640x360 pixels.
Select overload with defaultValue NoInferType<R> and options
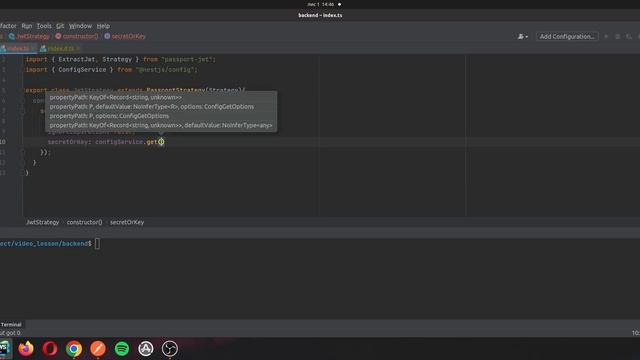151,107
